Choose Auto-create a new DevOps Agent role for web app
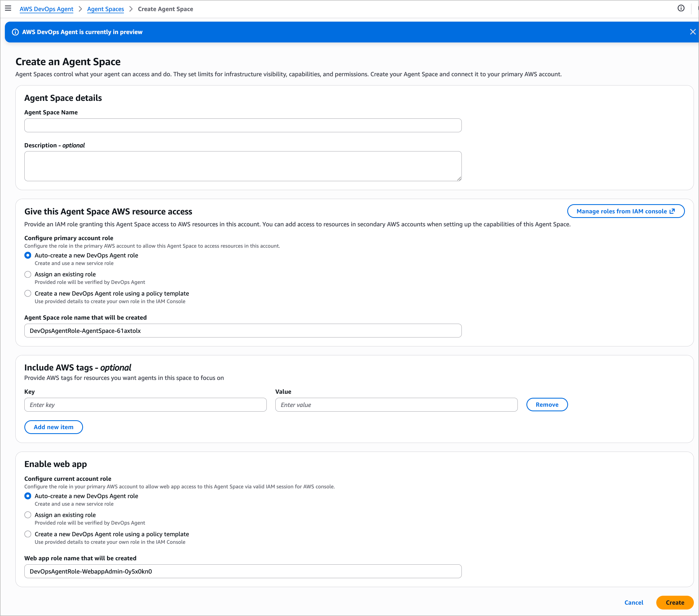The width and height of the screenshot is (699, 616). click(28, 496)
